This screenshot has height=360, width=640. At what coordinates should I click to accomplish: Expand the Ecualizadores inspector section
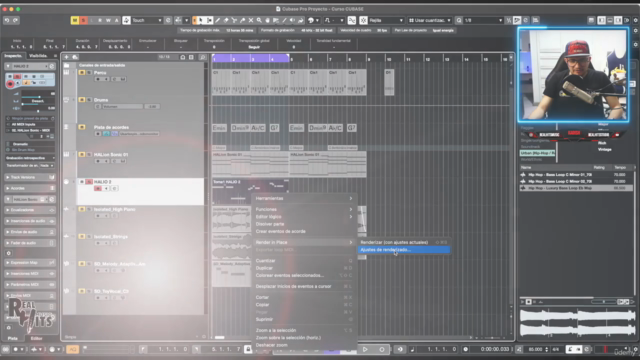pyautogui.click(x=30, y=210)
